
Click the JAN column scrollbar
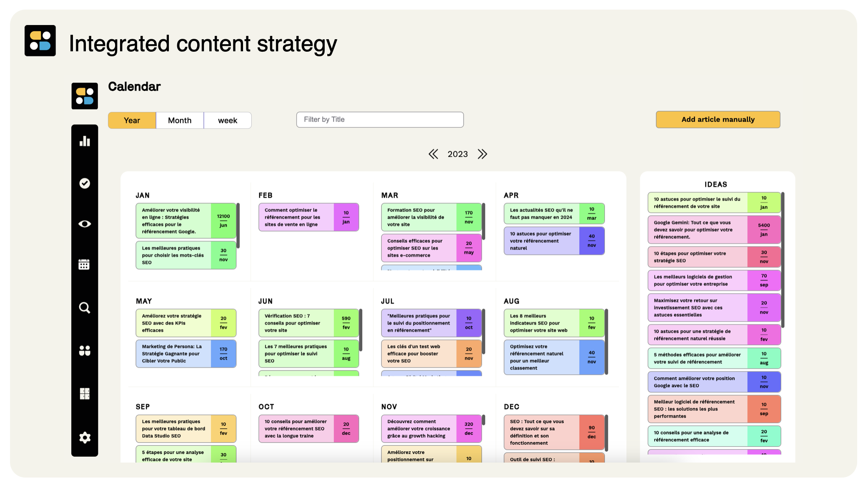(238, 225)
